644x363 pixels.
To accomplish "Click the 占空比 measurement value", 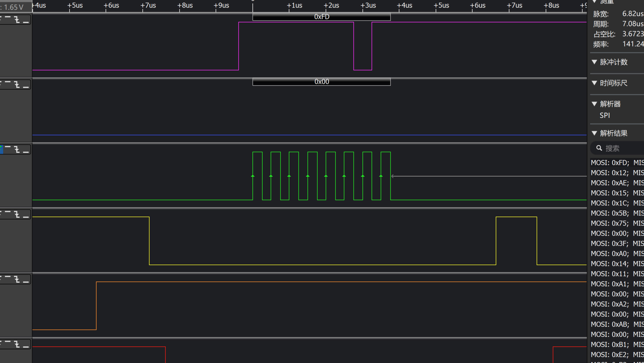I will pyautogui.click(x=633, y=34).
